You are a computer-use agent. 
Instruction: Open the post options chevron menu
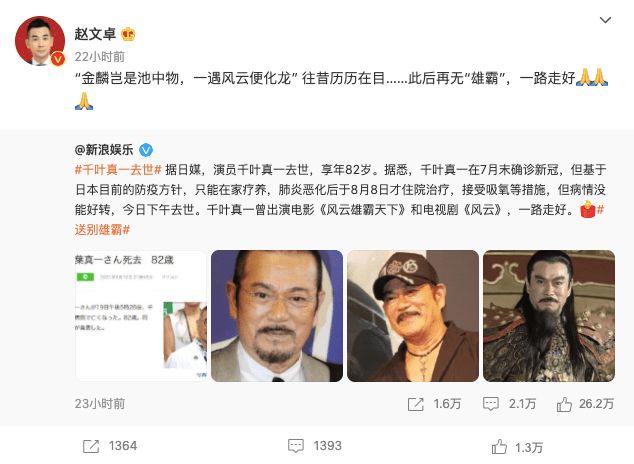click(605, 20)
